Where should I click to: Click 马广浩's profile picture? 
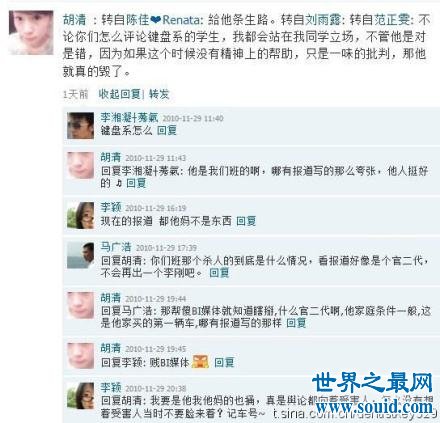point(80,255)
